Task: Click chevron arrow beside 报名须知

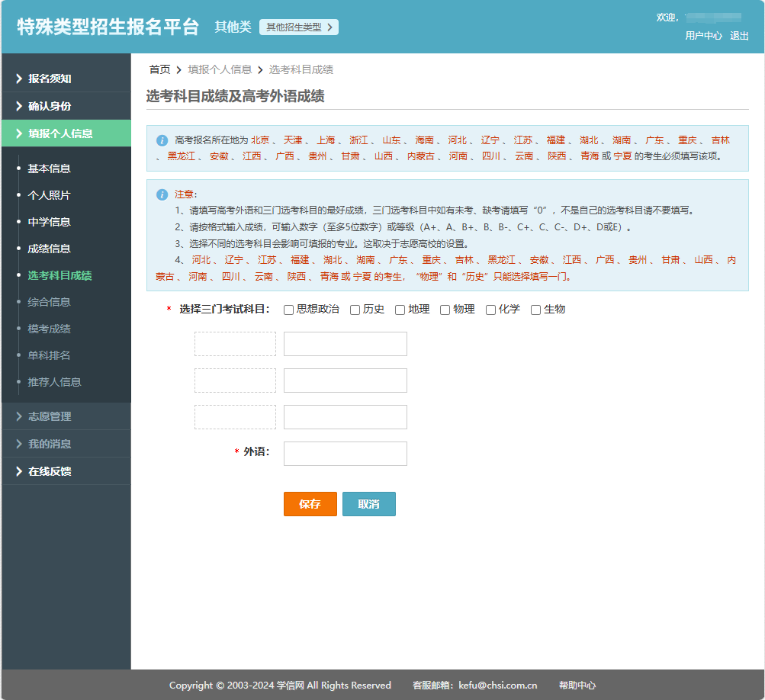Action: coord(19,79)
